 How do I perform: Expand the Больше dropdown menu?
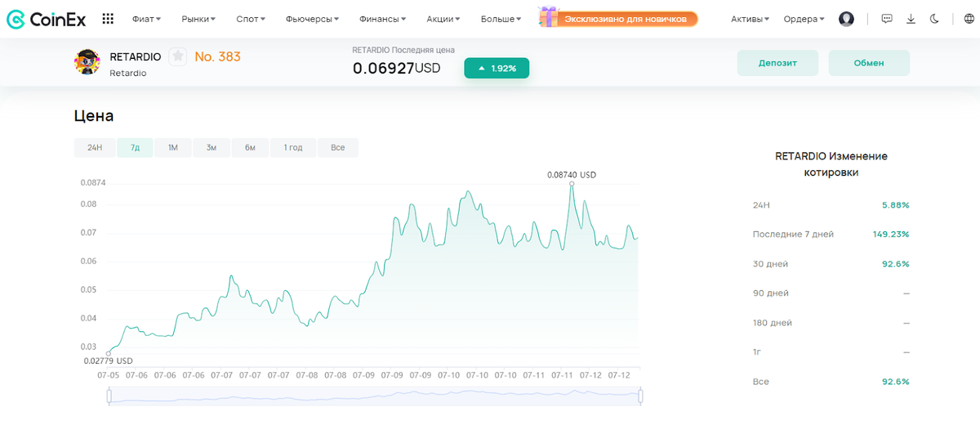[x=501, y=18]
